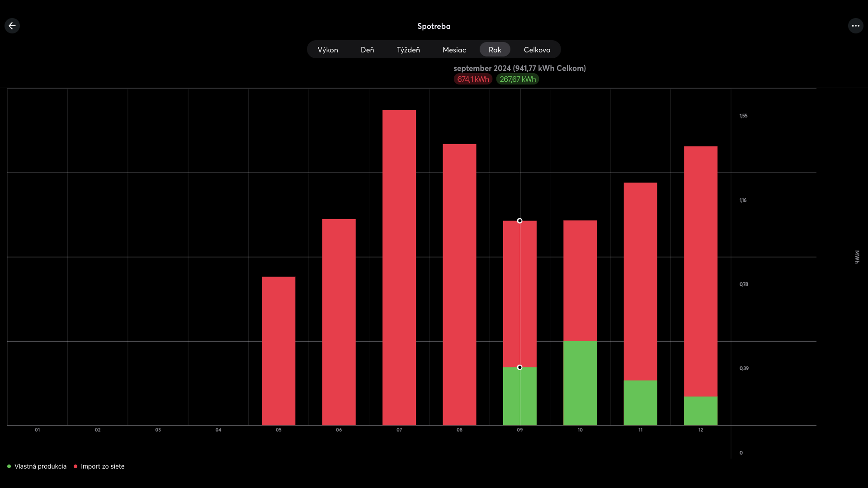
Task: Select the Mesiac view tab
Action: click(454, 50)
